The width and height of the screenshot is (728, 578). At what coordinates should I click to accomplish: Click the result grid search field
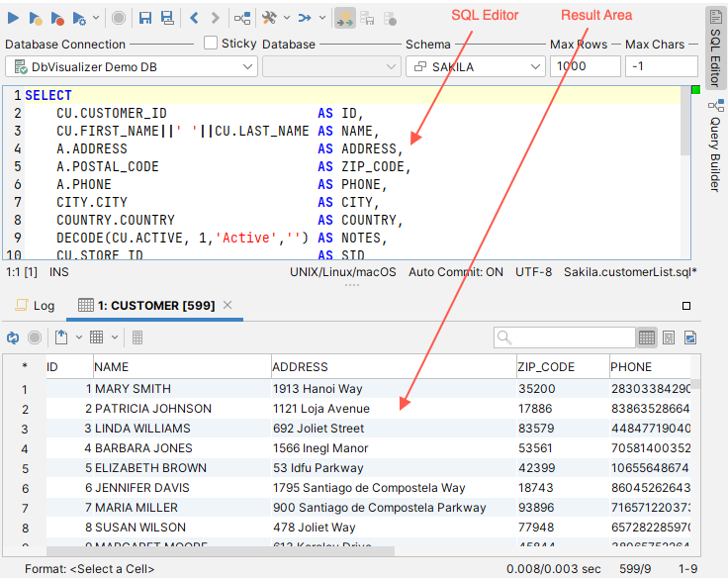[x=565, y=337]
